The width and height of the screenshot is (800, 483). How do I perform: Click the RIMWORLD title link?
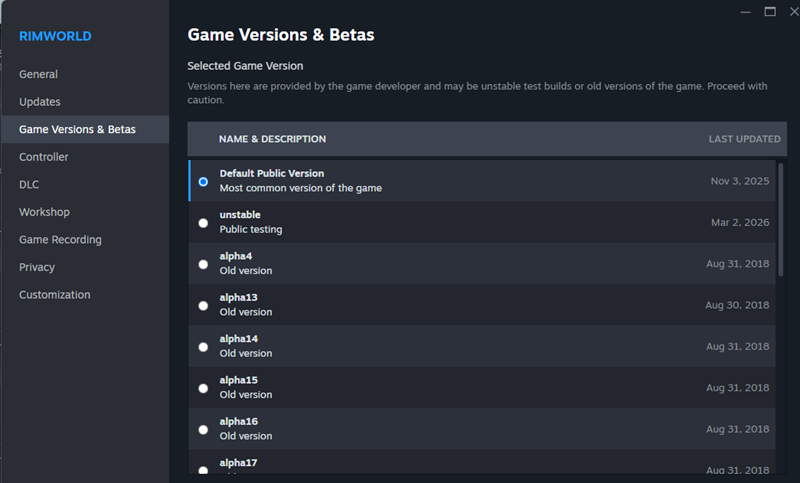[55, 36]
